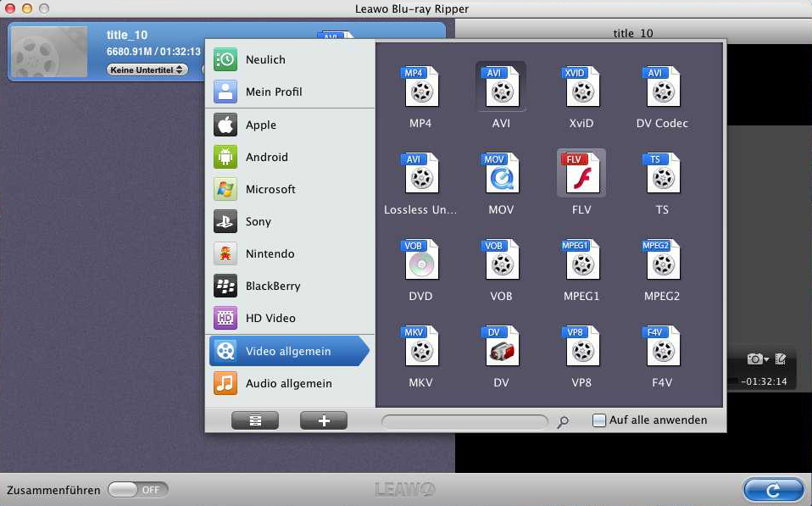Viewport: 812px width, 506px height.
Task: Open the camera snapshot dropdown
Action: pyautogui.click(x=757, y=359)
